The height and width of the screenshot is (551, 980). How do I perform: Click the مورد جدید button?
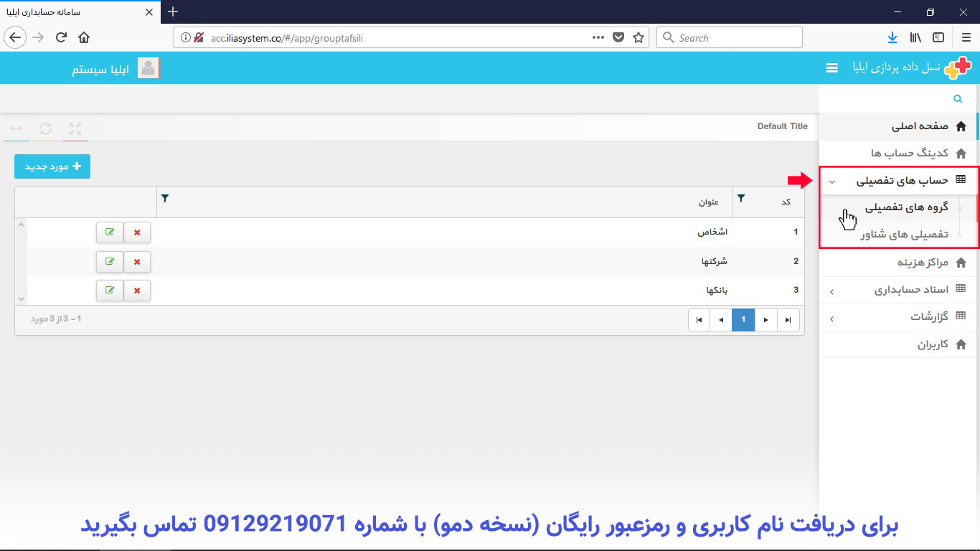(x=52, y=166)
